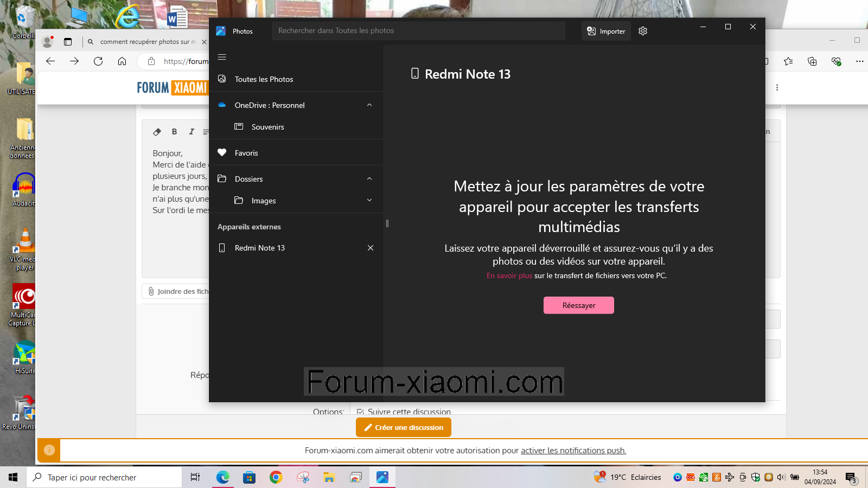Open the Windows Security shield tray icon

point(755,477)
